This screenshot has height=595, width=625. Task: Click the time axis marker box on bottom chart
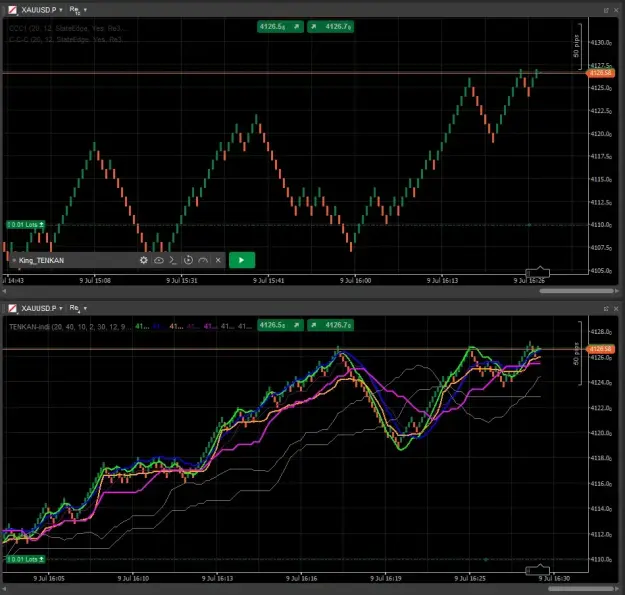538,570
